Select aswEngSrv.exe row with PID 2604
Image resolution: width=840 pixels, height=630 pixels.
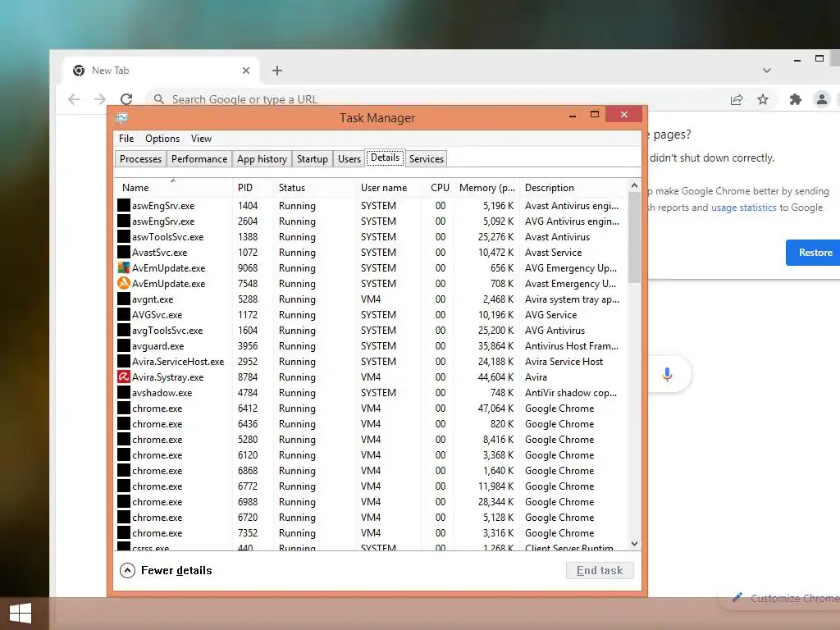click(x=371, y=221)
